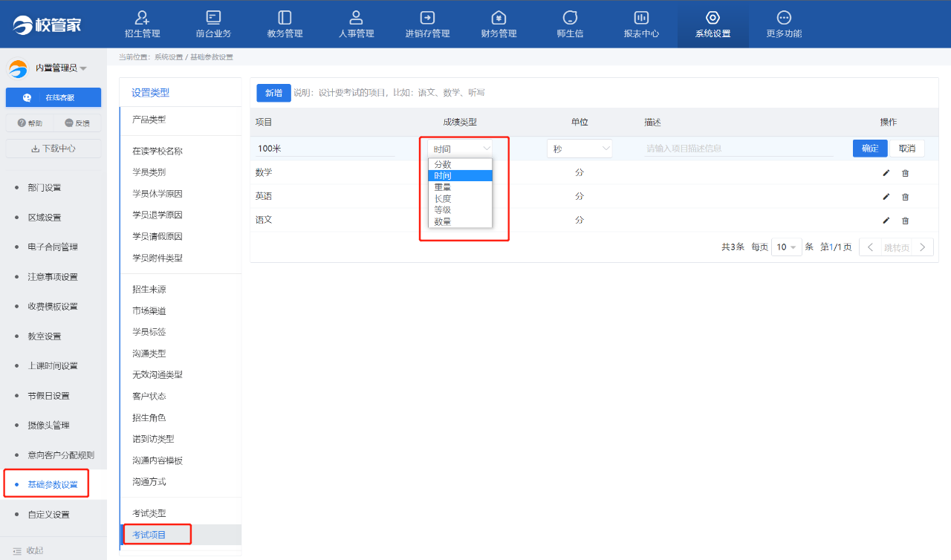Confirm the new item with 确定
This screenshot has height=560, width=951.
pos(869,149)
